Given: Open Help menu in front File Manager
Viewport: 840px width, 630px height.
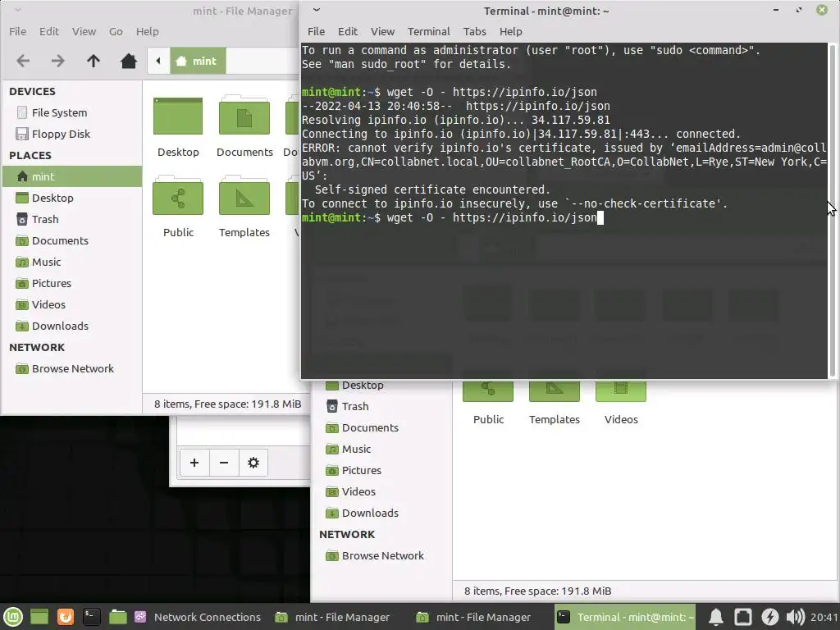Looking at the screenshot, I should 148,32.
